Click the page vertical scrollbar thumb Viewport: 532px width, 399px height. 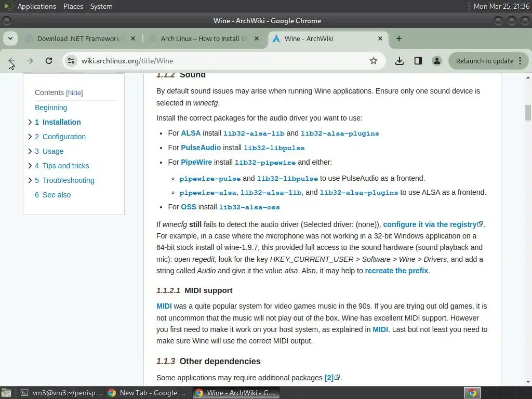tap(528, 113)
